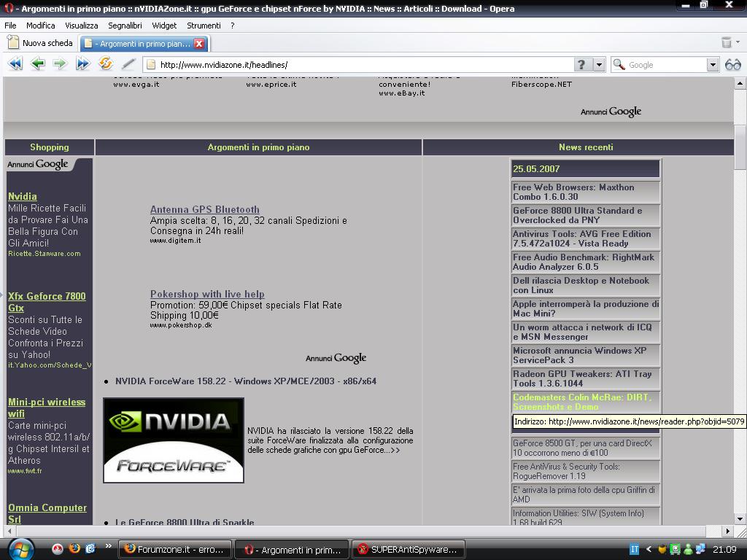Click the green monitor tray icon

(675, 550)
